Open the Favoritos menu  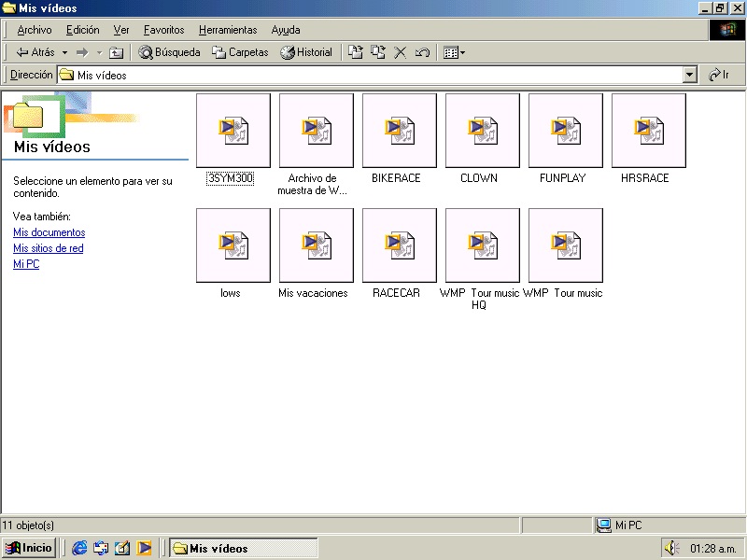click(x=163, y=30)
